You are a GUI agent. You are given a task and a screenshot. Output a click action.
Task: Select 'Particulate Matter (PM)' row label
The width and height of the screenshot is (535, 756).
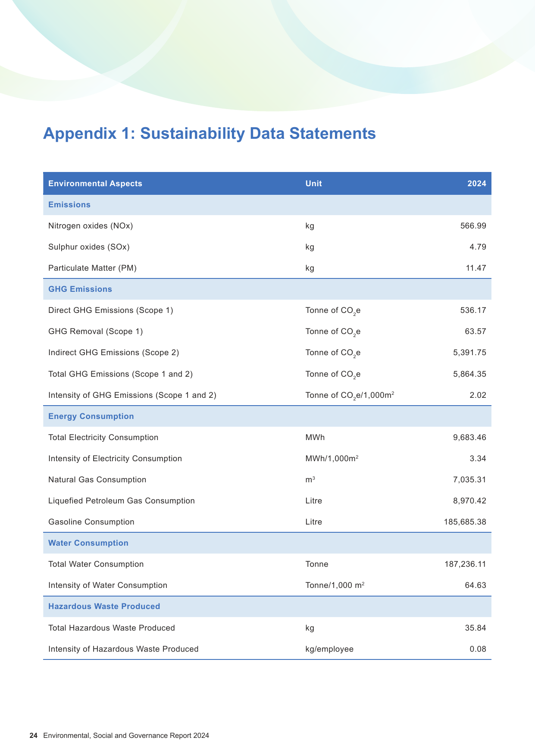92,268
